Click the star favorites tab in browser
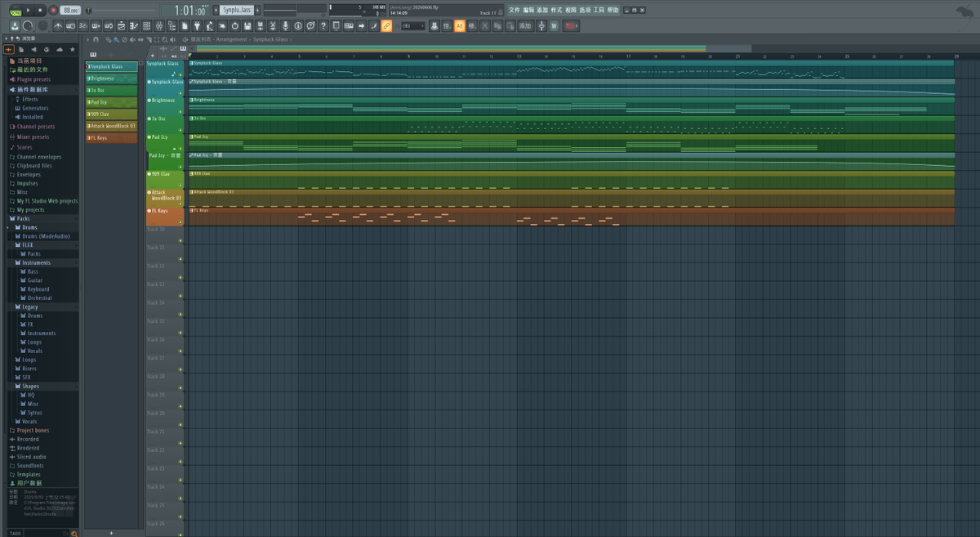The image size is (980, 537). (x=73, y=50)
